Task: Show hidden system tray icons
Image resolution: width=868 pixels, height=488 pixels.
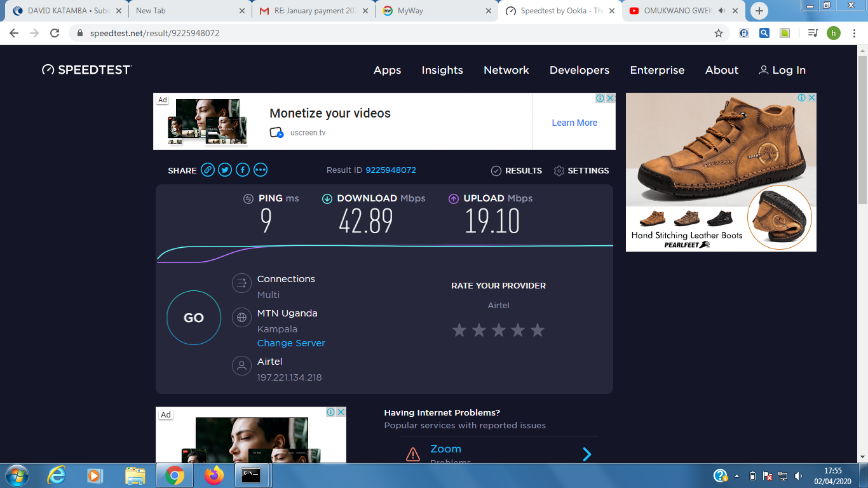Action: (737, 475)
